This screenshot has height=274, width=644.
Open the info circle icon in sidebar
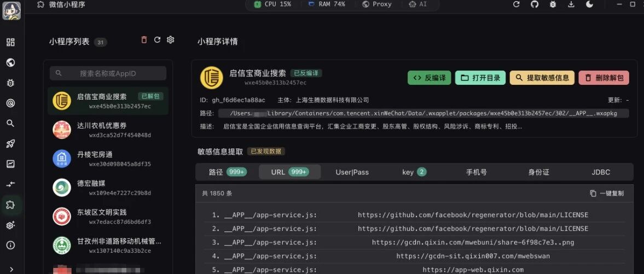click(x=11, y=245)
